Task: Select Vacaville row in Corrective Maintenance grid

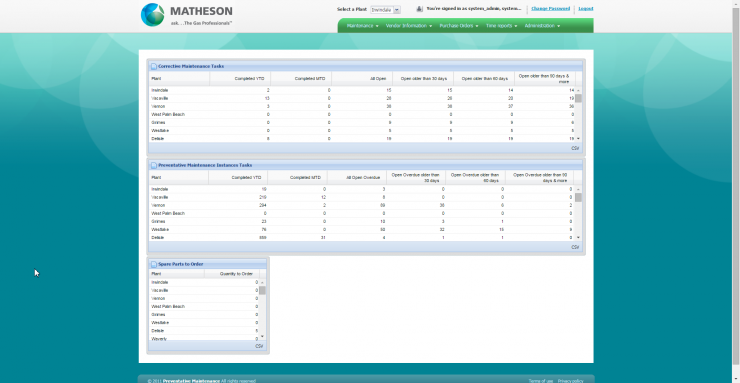Action: [x=362, y=98]
